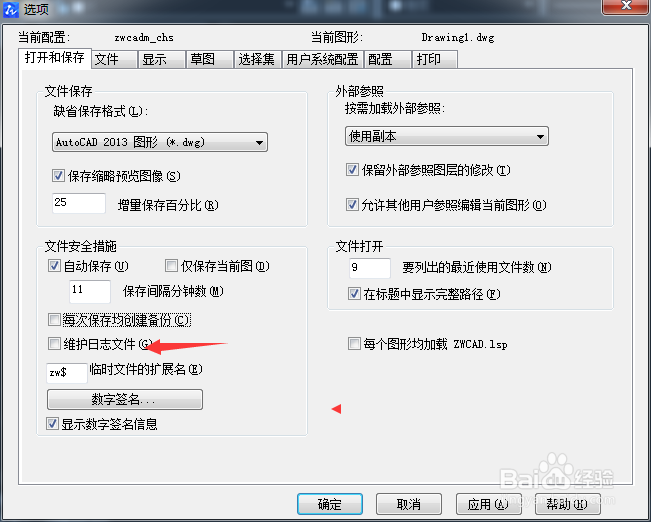Disable the 自动保存 checkbox

tap(54, 266)
